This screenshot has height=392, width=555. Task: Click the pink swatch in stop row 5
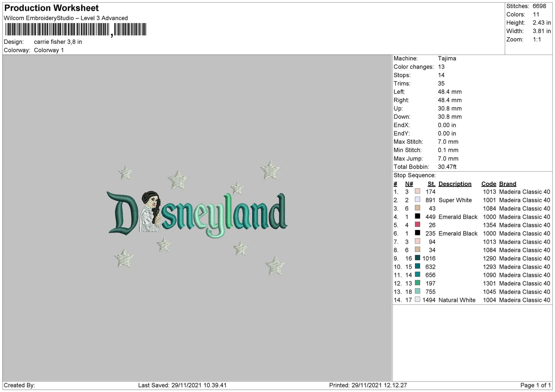click(417, 225)
